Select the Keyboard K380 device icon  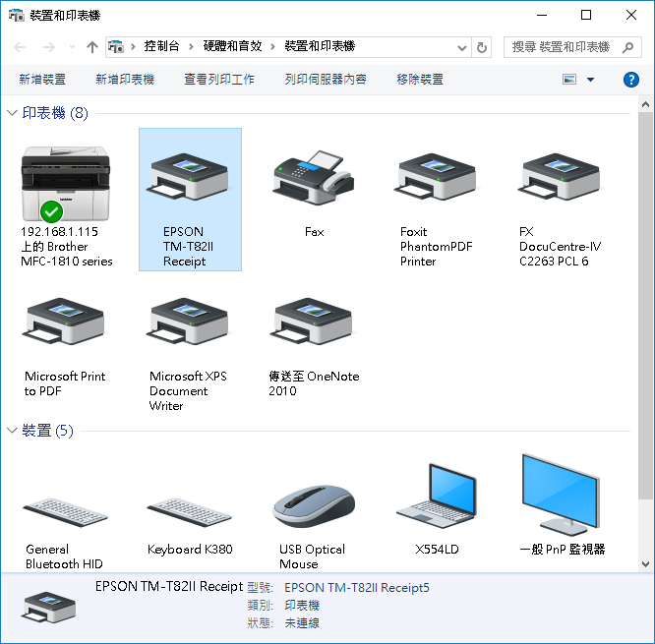click(x=189, y=512)
